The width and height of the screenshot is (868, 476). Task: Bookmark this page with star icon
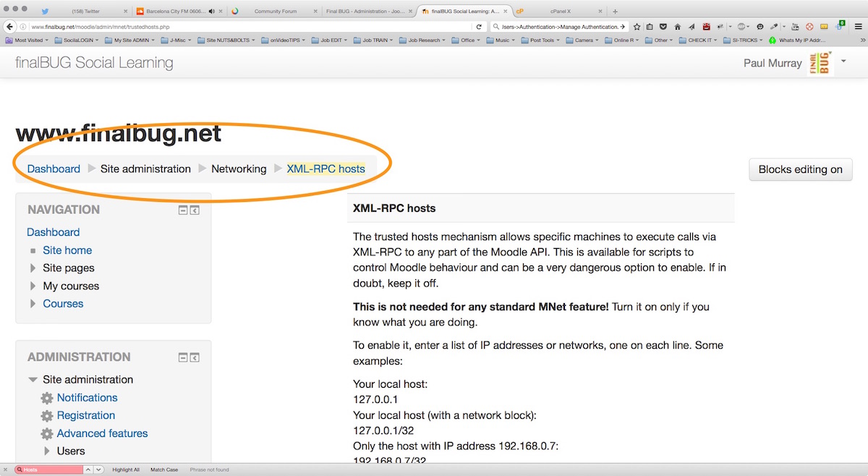637,27
